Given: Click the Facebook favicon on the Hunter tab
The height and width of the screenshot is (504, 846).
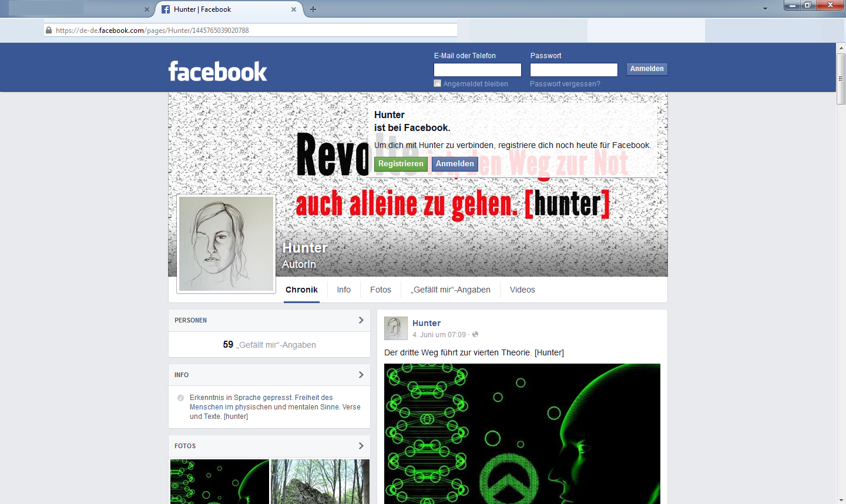Looking at the screenshot, I should tap(166, 9).
